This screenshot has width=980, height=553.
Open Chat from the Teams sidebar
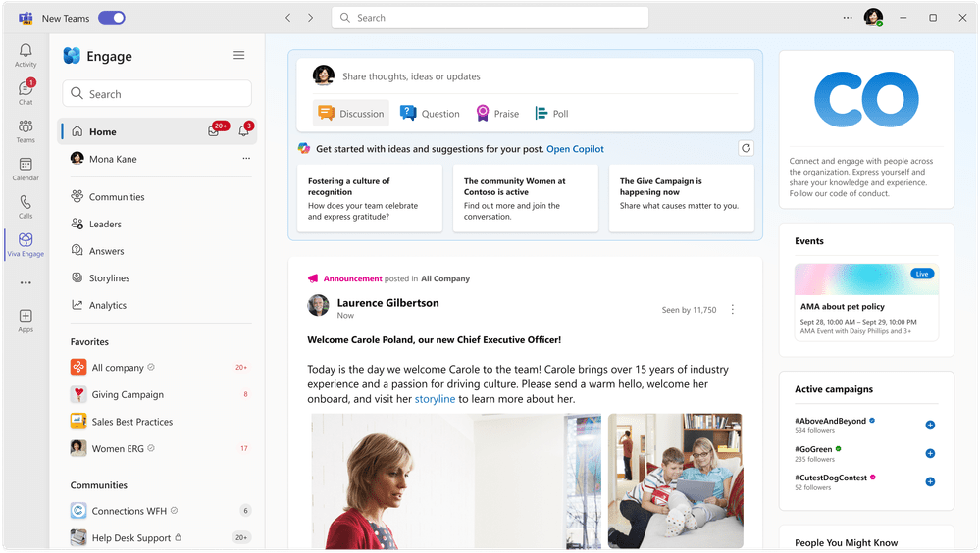coord(26,92)
